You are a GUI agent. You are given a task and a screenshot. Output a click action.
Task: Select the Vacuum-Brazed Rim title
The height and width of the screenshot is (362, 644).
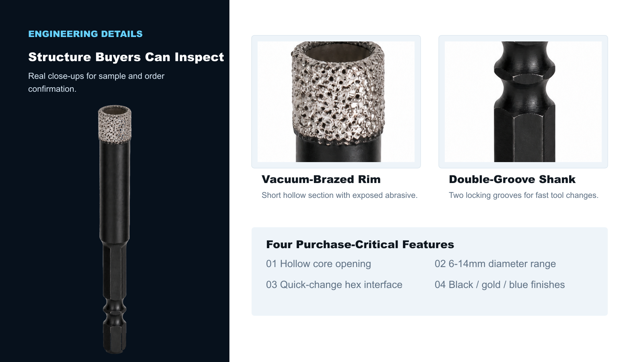[x=321, y=179]
